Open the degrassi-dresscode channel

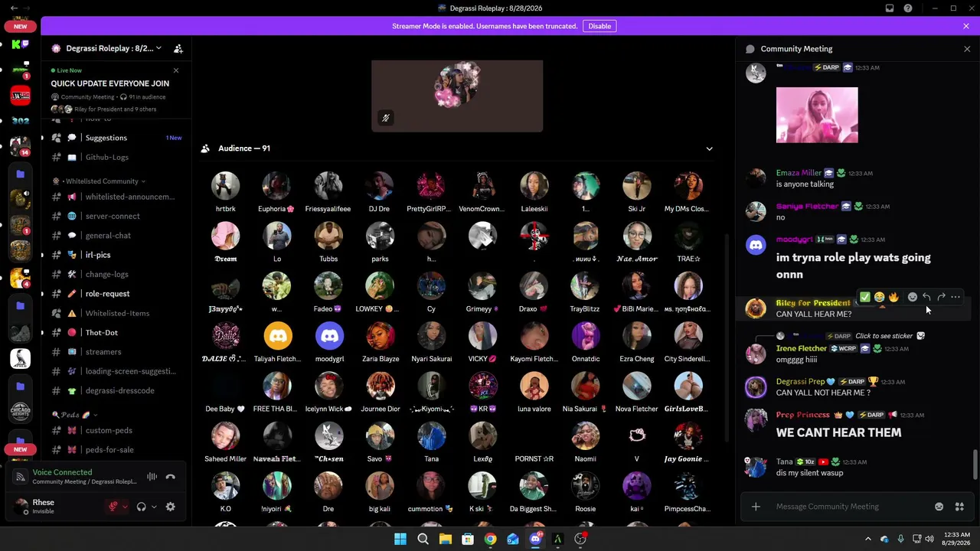click(x=116, y=390)
